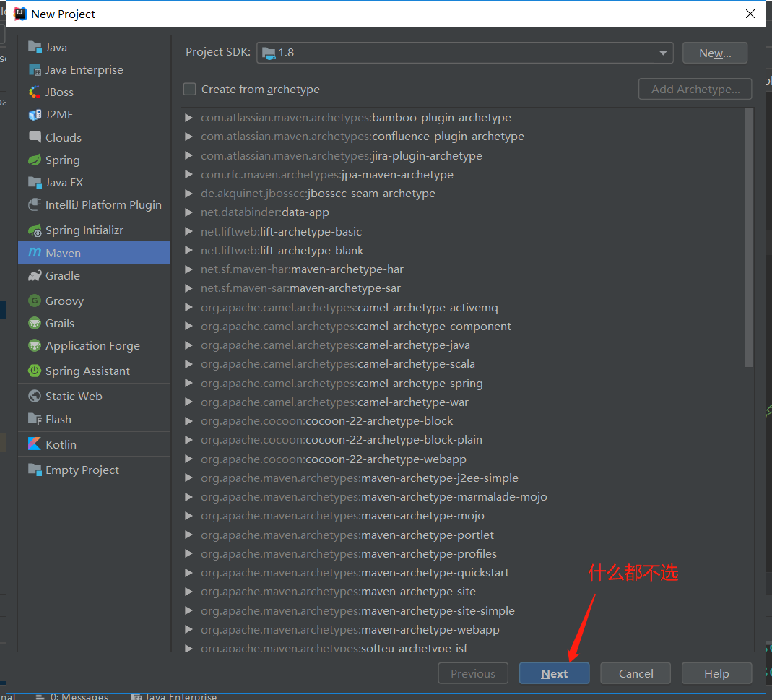
Task: Select the JBoss category
Action: (56, 92)
